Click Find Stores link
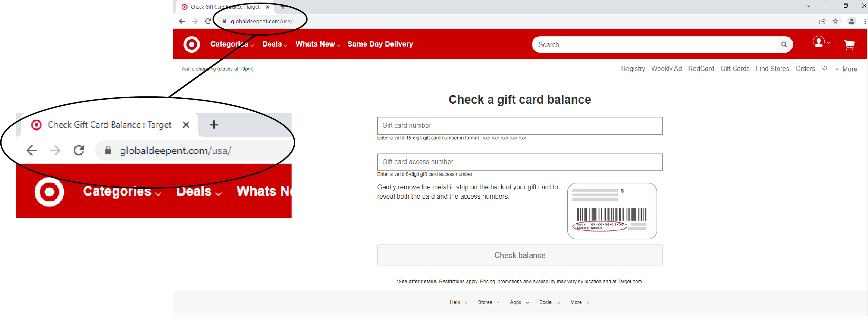The height and width of the screenshot is (323, 868). click(x=772, y=69)
